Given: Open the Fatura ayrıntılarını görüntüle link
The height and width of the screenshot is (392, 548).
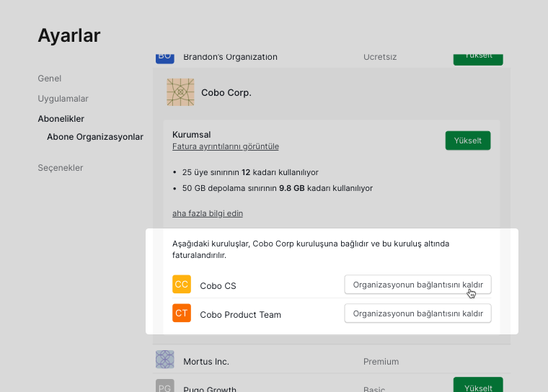Looking at the screenshot, I should (x=226, y=146).
